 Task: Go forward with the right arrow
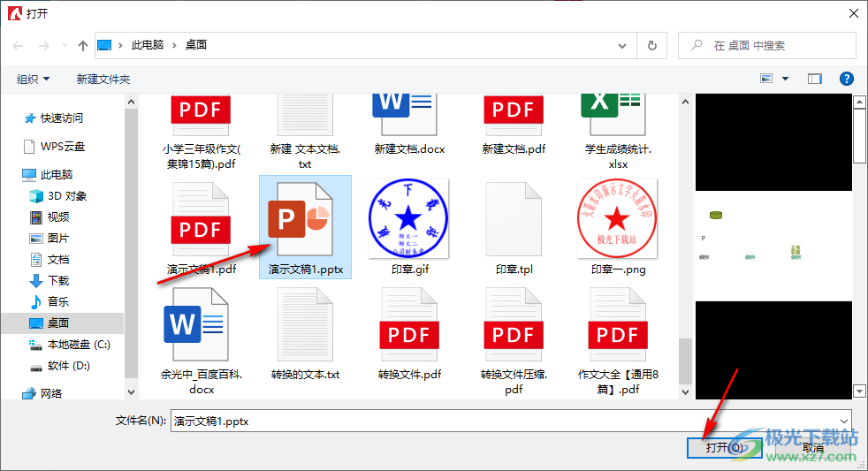coord(43,45)
